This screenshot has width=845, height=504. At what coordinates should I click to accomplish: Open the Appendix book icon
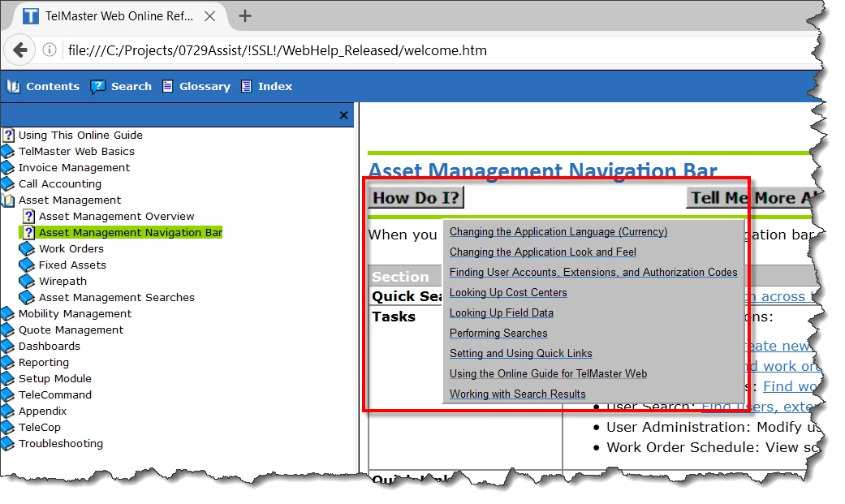[8, 411]
